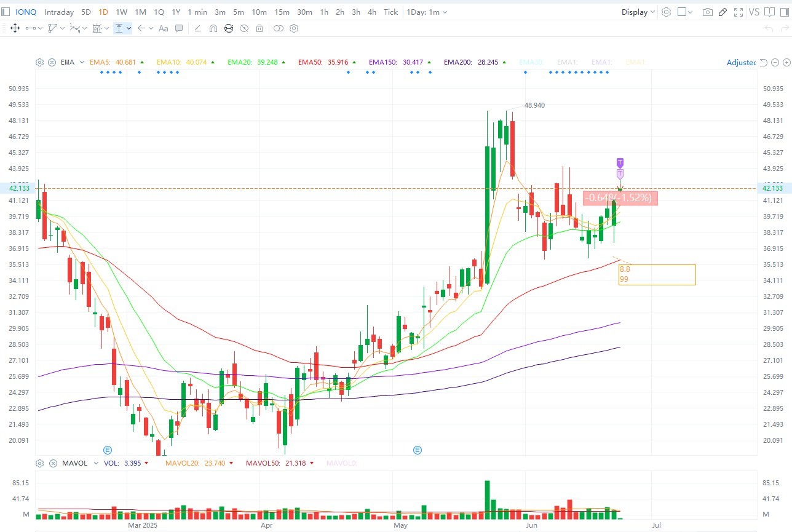Expand the MAVOL indicator dropdown

[95, 463]
